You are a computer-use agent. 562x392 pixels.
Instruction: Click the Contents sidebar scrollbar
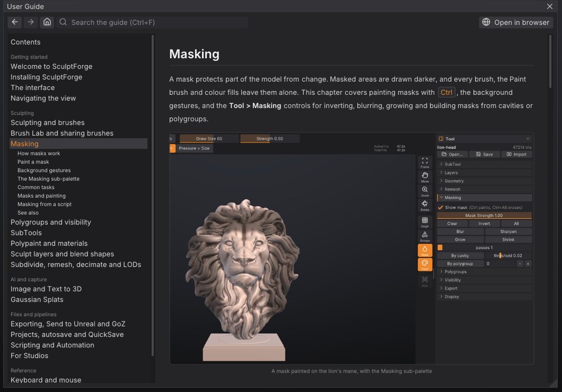pyautogui.click(x=153, y=195)
